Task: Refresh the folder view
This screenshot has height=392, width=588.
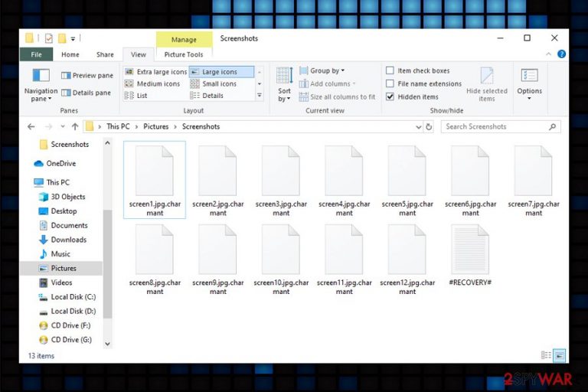Action: 429,127
